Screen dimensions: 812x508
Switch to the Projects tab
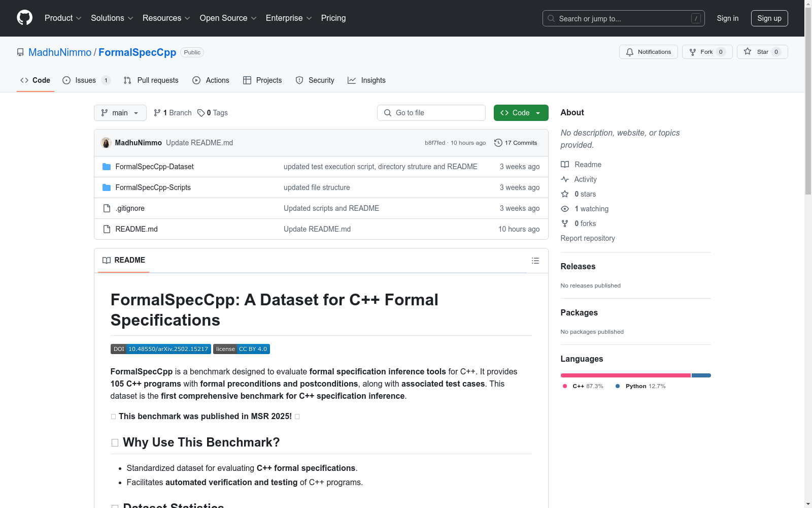point(262,80)
